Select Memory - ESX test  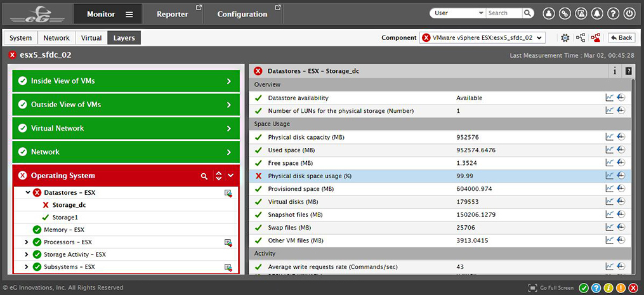64,230
